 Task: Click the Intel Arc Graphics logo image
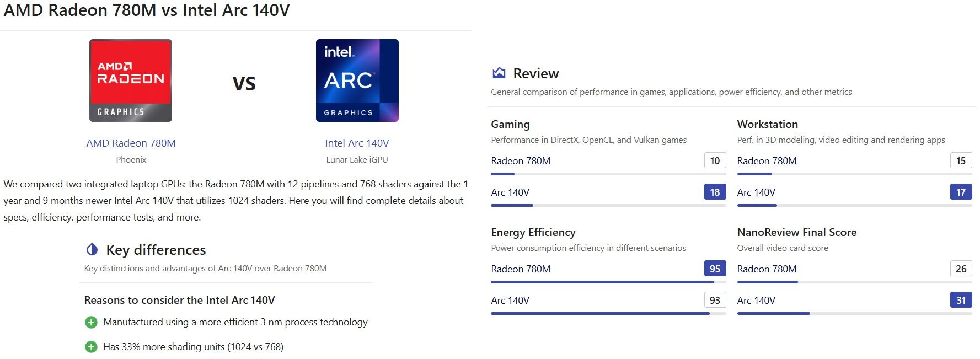pyautogui.click(x=357, y=81)
